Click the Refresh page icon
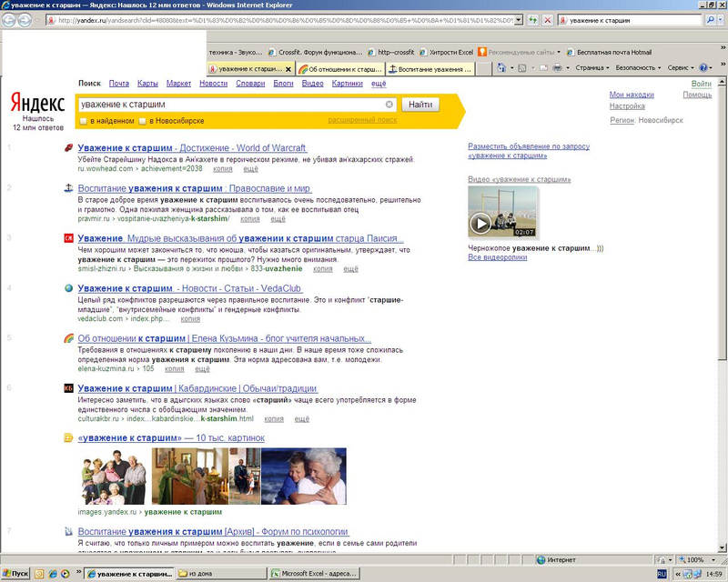 pyautogui.click(x=532, y=20)
